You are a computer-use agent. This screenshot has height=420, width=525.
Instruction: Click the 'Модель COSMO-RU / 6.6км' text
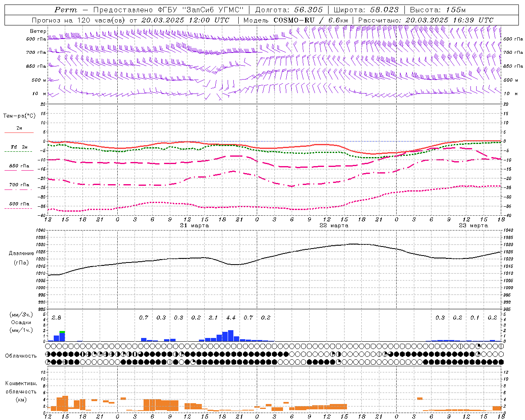pos(296,20)
